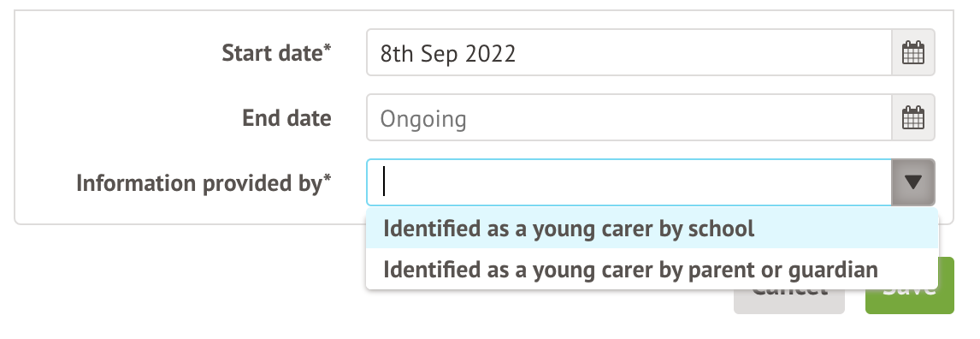This screenshot has width=980, height=339.
Task: Click into the End date Ongoing field
Action: coord(629,117)
